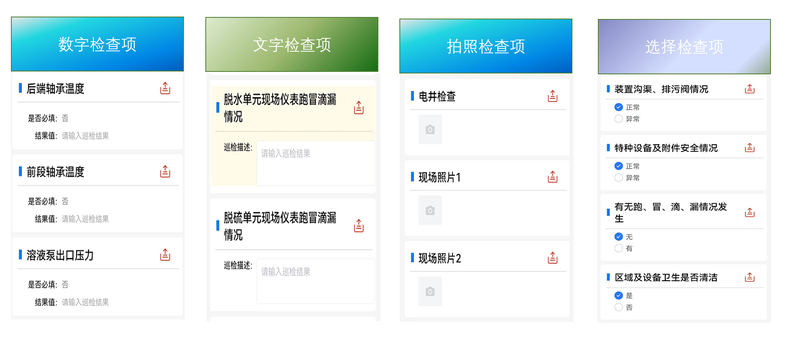This screenshot has height=361, width=800.
Task: Tap camera placeholder under 现场照片1
Action: click(x=430, y=210)
